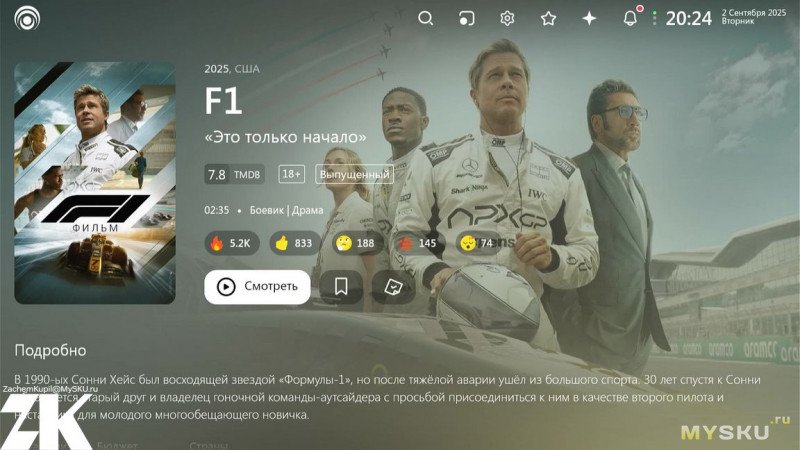Open notifications bell icon
The height and width of the screenshot is (450, 800).
tap(631, 18)
